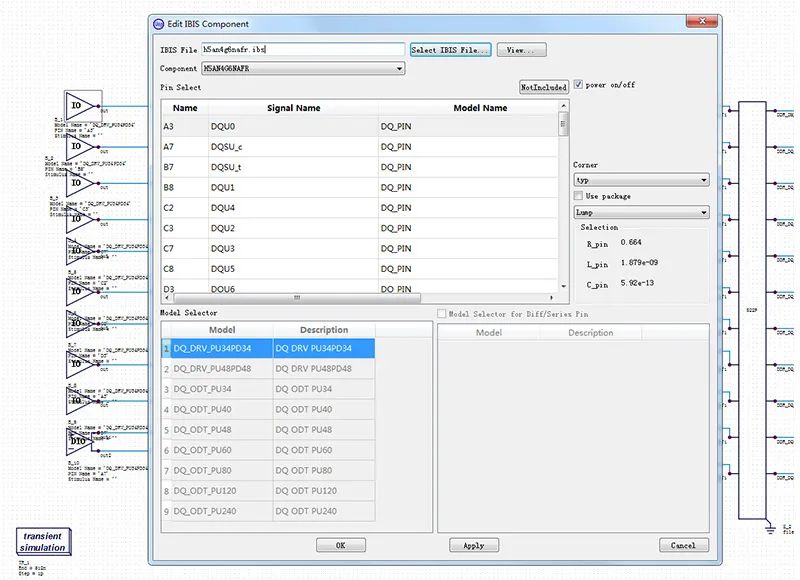The height and width of the screenshot is (580, 800).
Task: Select model DQ_DRV_PU48PD48
Action: pyautogui.click(x=222, y=369)
